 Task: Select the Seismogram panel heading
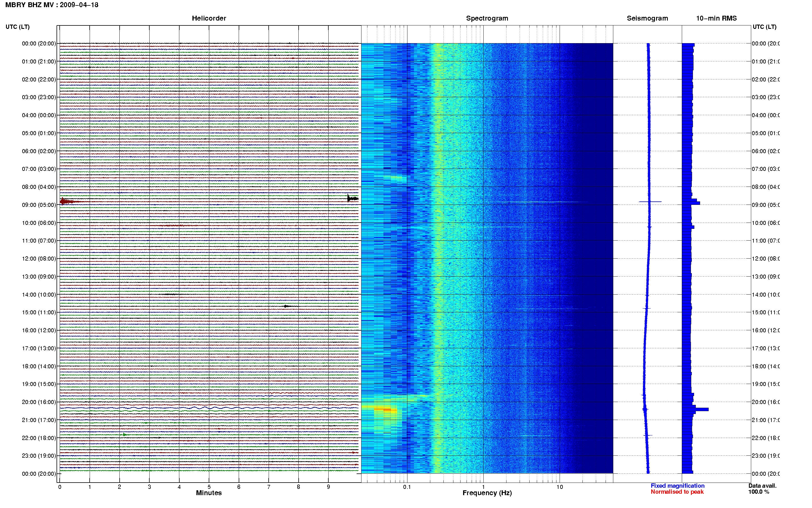pos(647,18)
